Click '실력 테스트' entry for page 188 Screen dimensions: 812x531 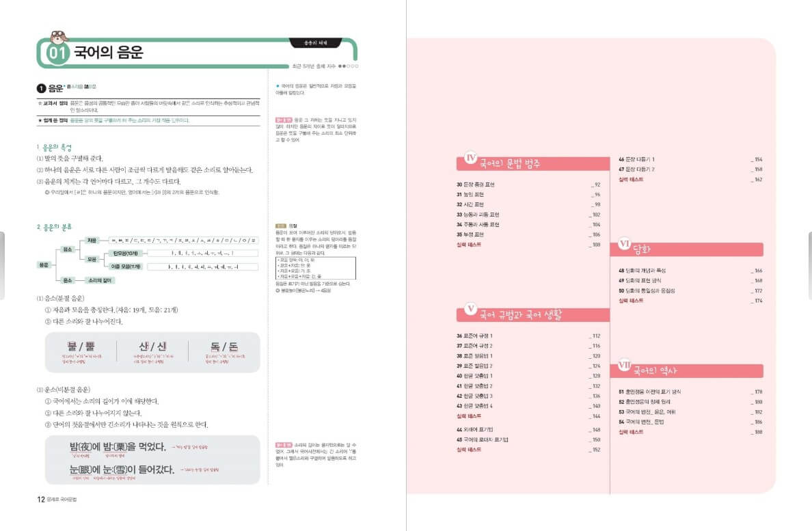point(690,432)
